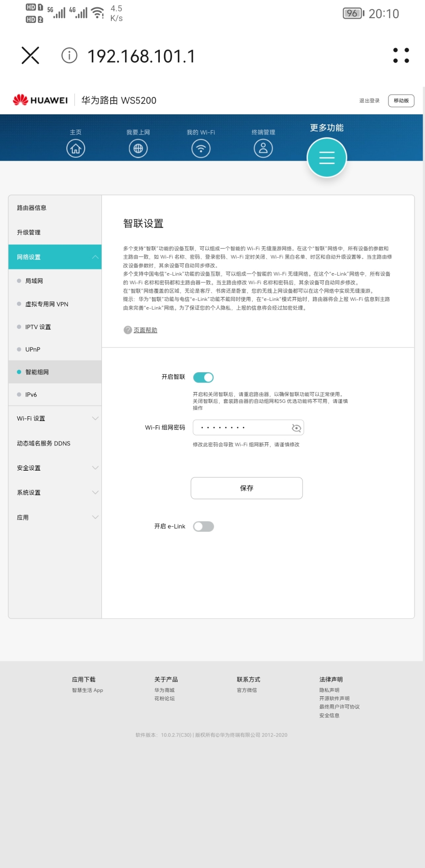
Task: Click the Wi-Fi 组网密码 field
Action: pyautogui.click(x=248, y=427)
